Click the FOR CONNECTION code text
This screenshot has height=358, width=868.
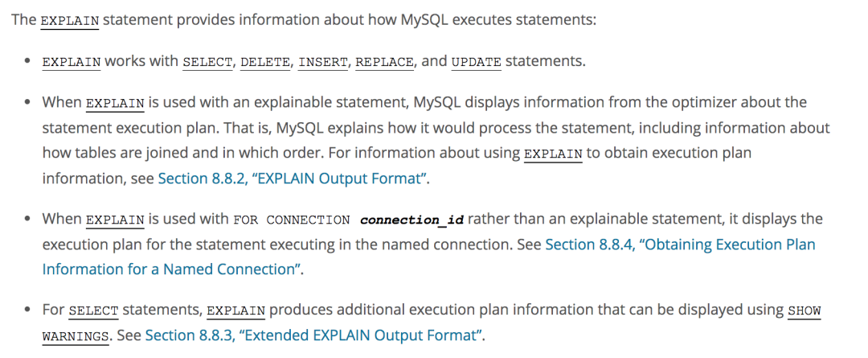292,220
